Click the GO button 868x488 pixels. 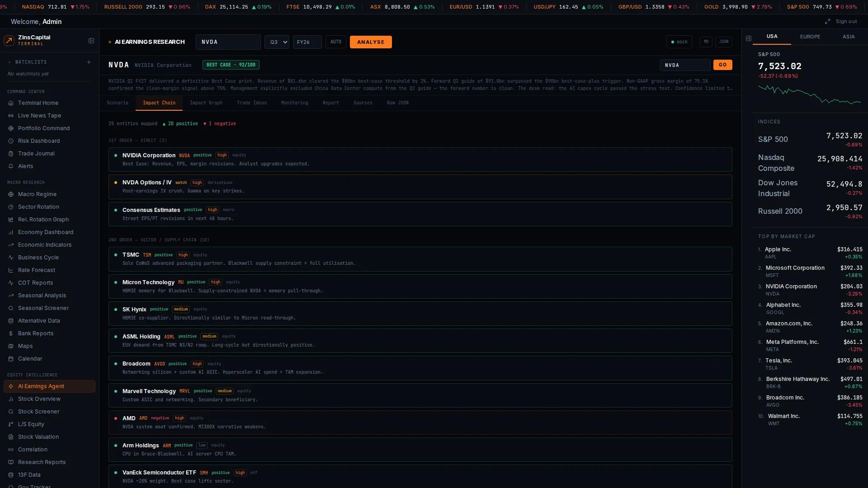click(723, 65)
